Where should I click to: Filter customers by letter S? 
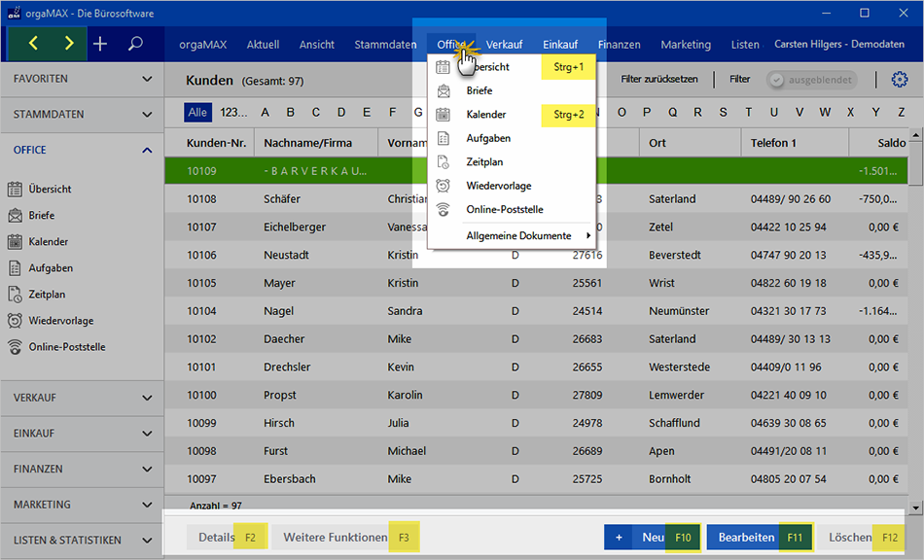click(x=723, y=113)
